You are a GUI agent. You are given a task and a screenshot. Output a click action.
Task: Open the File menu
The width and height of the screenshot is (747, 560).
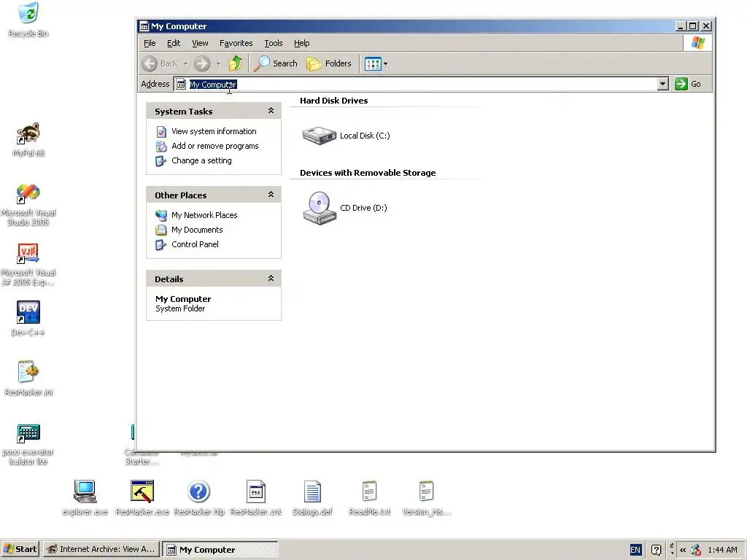150,43
